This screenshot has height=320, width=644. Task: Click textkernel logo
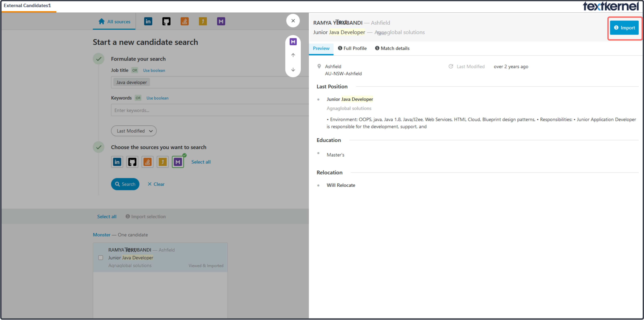point(611,6)
